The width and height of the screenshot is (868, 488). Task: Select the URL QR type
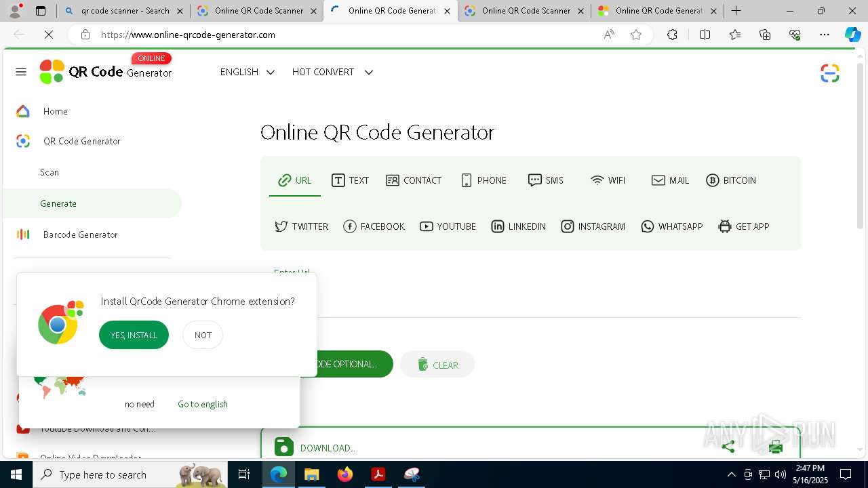click(295, 180)
